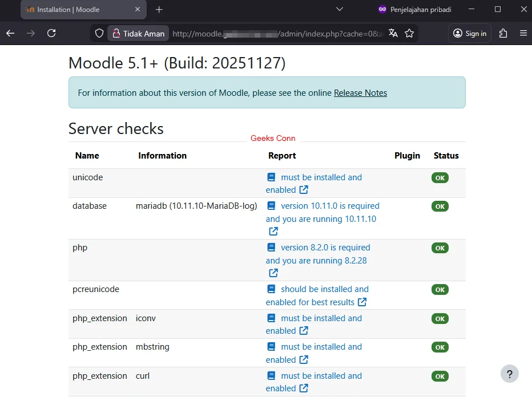The image size is (532, 397).
Task: Click the Tidak Aman security label
Action: tap(138, 33)
